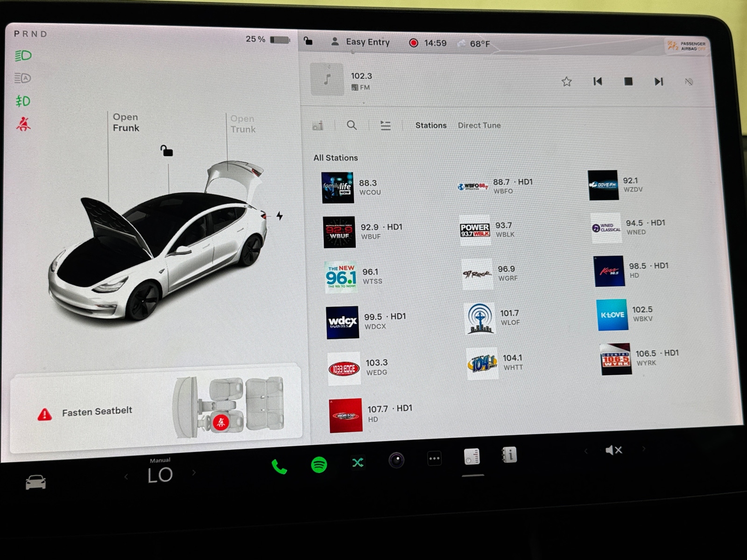This screenshot has width=747, height=560.
Task: Expand the recent stations list icon
Action: coord(385,126)
